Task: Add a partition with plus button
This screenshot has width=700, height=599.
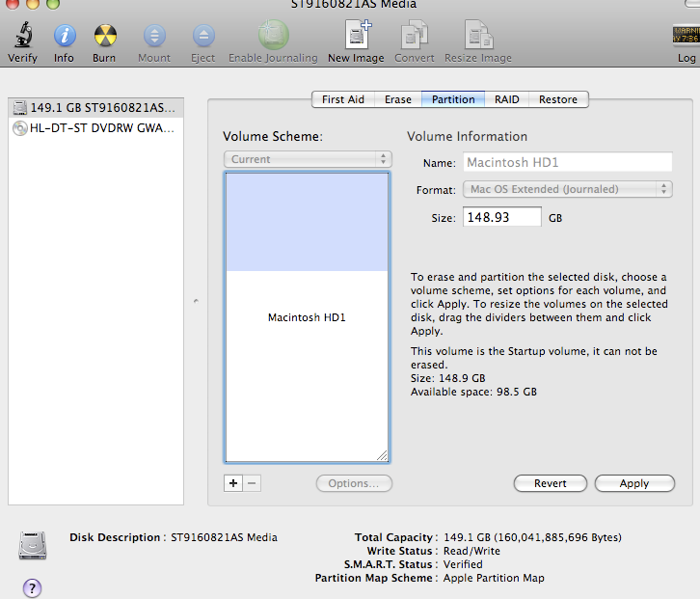Action: [x=233, y=483]
